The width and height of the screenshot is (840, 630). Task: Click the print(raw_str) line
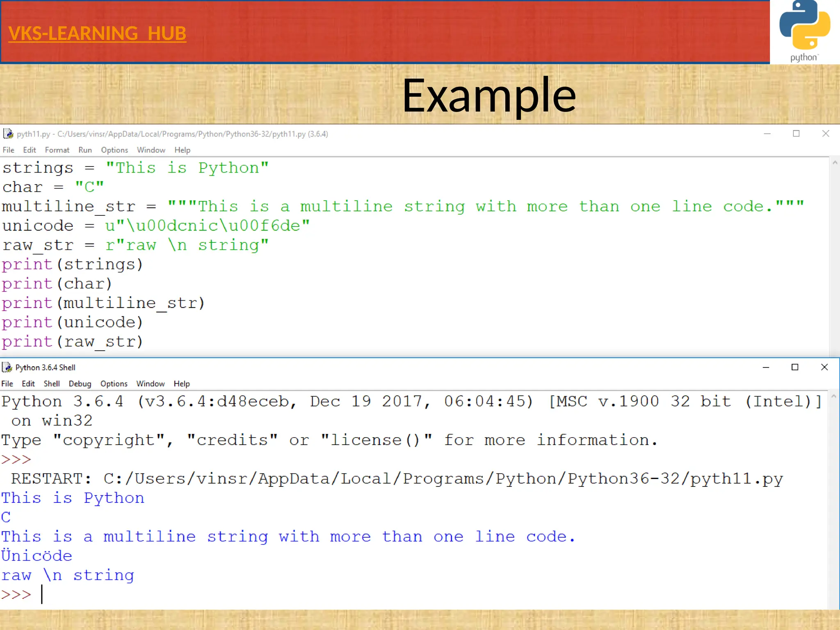[73, 342]
